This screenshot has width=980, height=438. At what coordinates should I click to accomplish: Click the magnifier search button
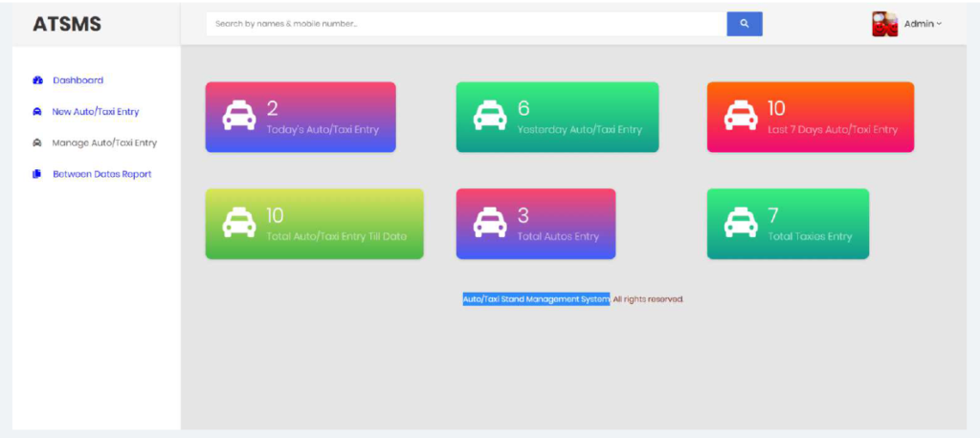(x=745, y=24)
